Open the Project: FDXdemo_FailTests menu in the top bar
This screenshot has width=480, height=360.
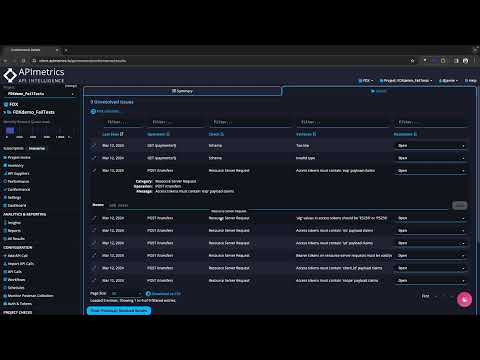[406, 81]
